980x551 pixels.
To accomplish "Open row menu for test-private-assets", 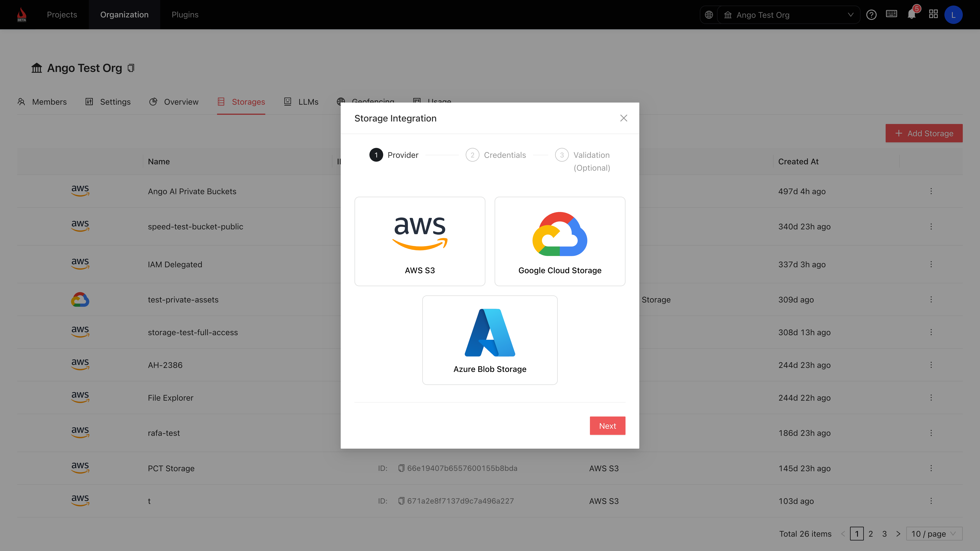I will 931,300.
